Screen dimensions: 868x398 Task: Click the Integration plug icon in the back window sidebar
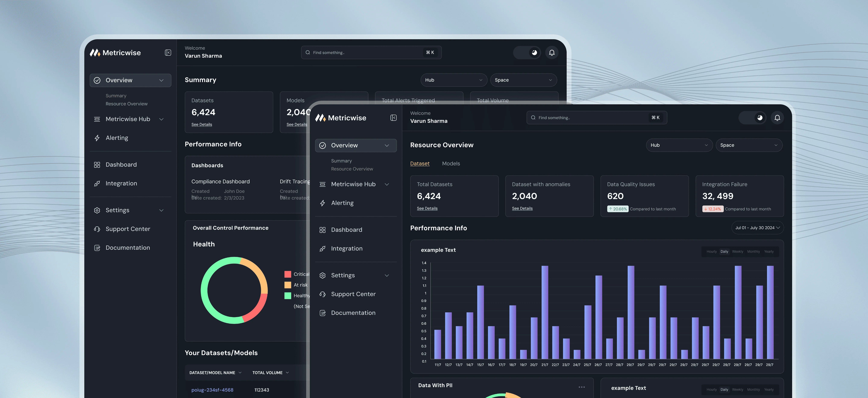[x=97, y=183]
